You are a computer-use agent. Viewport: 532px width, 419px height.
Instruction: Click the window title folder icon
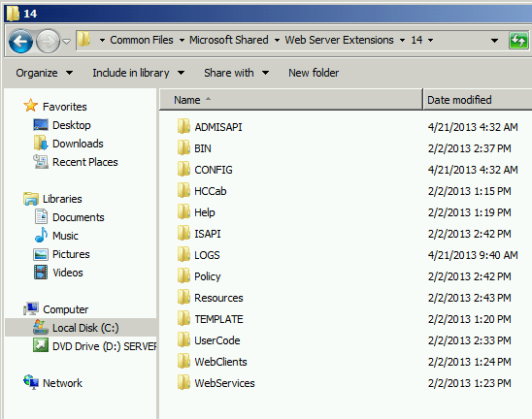pyautogui.click(x=14, y=14)
